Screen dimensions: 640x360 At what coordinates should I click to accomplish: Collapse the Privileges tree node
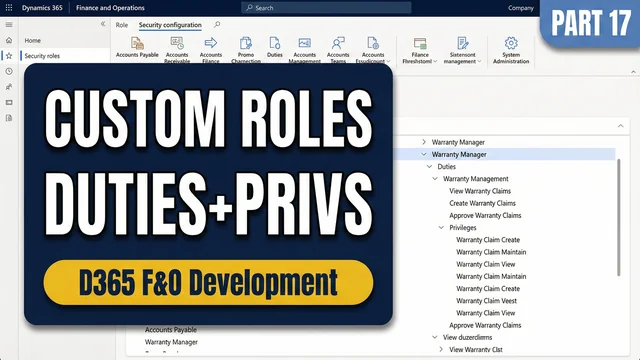pyautogui.click(x=441, y=227)
